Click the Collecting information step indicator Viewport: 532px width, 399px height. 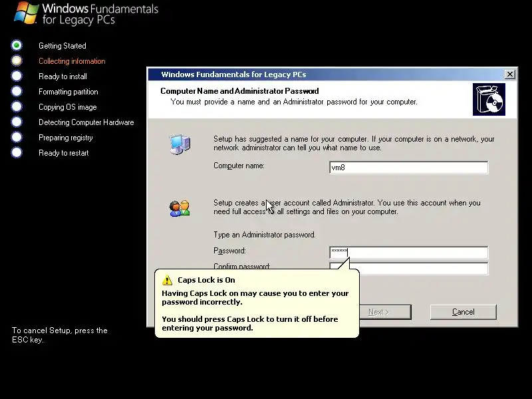17,61
